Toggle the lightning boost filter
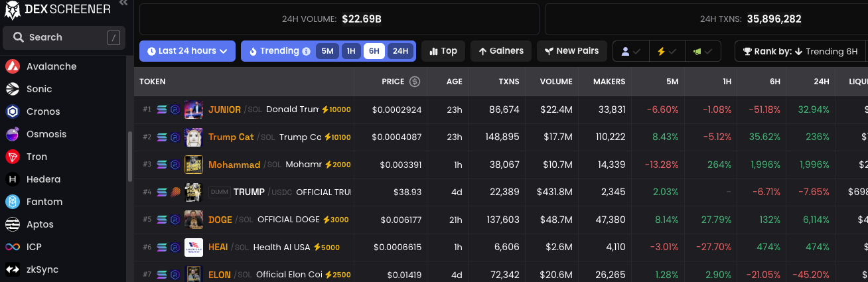Image resolution: width=868 pixels, height=282 pixels. click(x=666, y=51)
